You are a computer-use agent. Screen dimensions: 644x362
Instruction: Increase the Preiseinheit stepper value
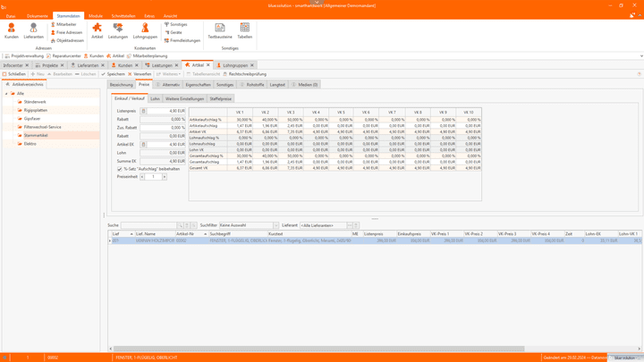165,177
